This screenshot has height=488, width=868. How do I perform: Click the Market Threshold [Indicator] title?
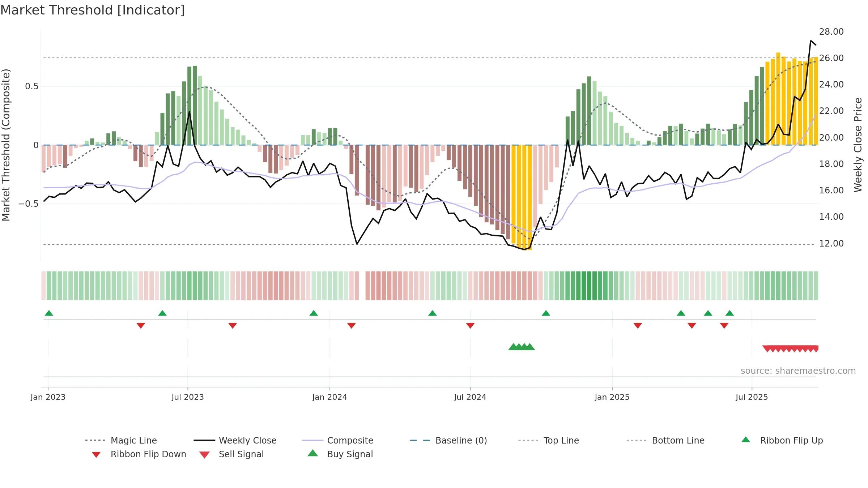[93, 10]
